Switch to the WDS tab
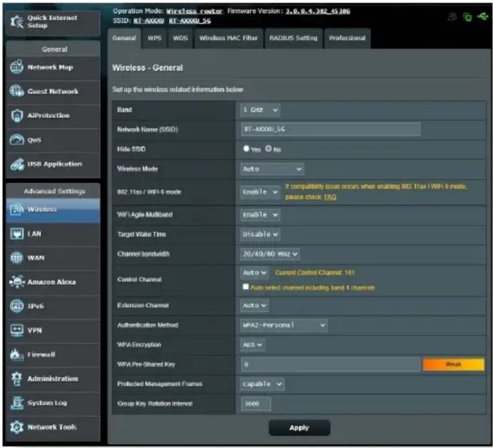 tap(180, 38)
